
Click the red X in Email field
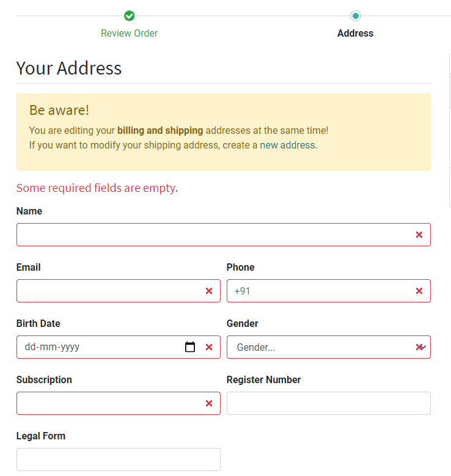click(209, 291)
